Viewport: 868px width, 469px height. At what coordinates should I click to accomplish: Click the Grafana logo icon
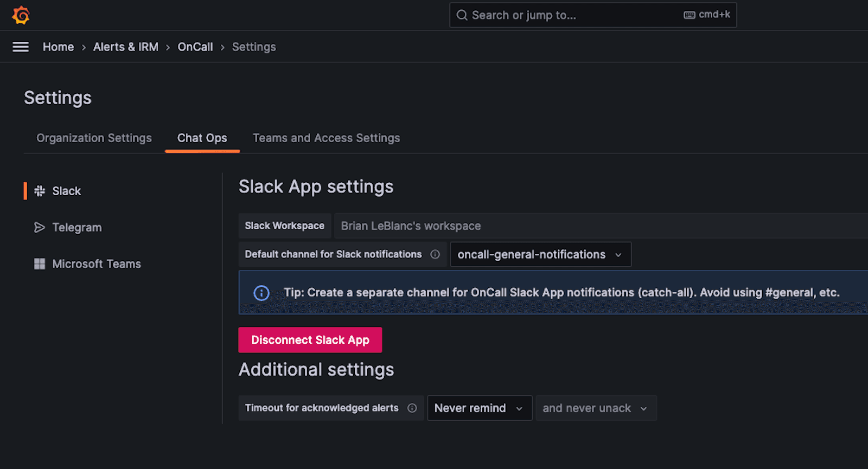(x=21, y=15)
